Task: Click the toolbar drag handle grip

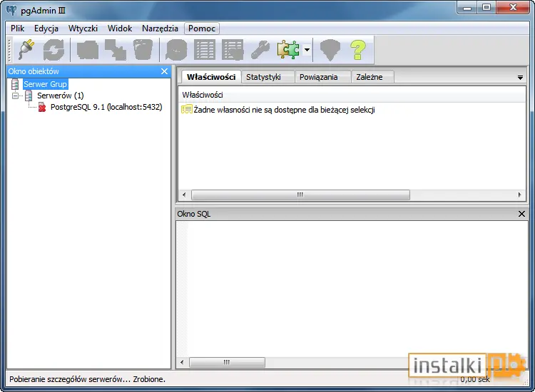Action: (x=9, y=50)
